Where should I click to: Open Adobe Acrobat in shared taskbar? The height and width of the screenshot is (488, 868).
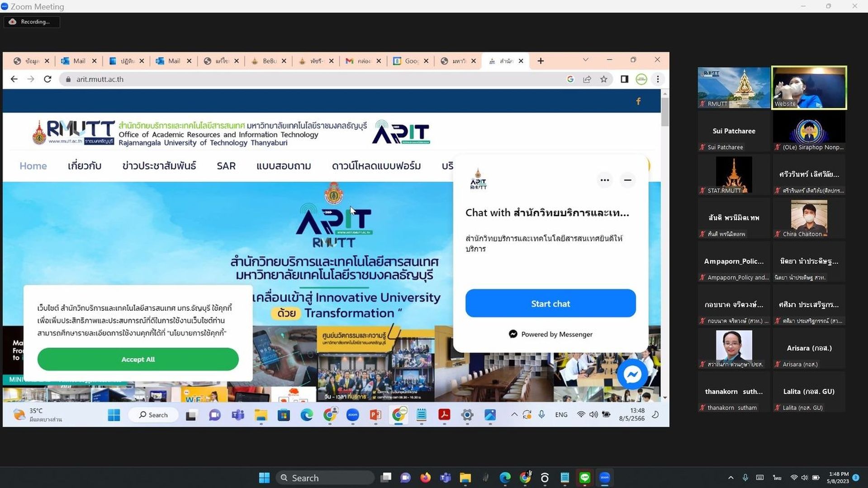tap(444, 415)
